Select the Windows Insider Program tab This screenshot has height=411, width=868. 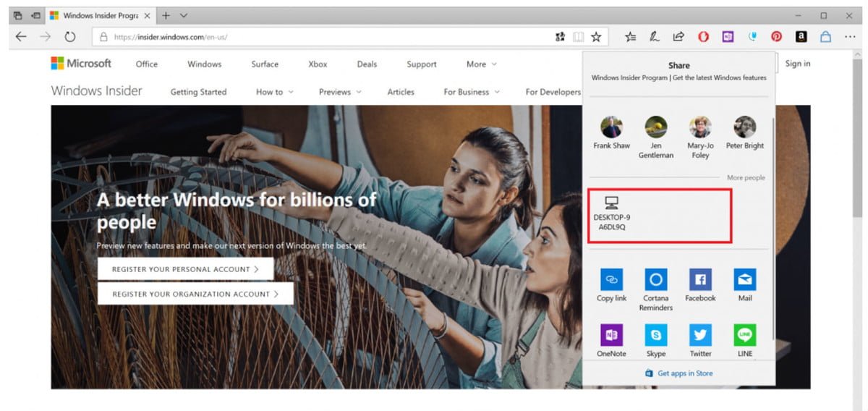pyautogui.click(x=100, y=15)
